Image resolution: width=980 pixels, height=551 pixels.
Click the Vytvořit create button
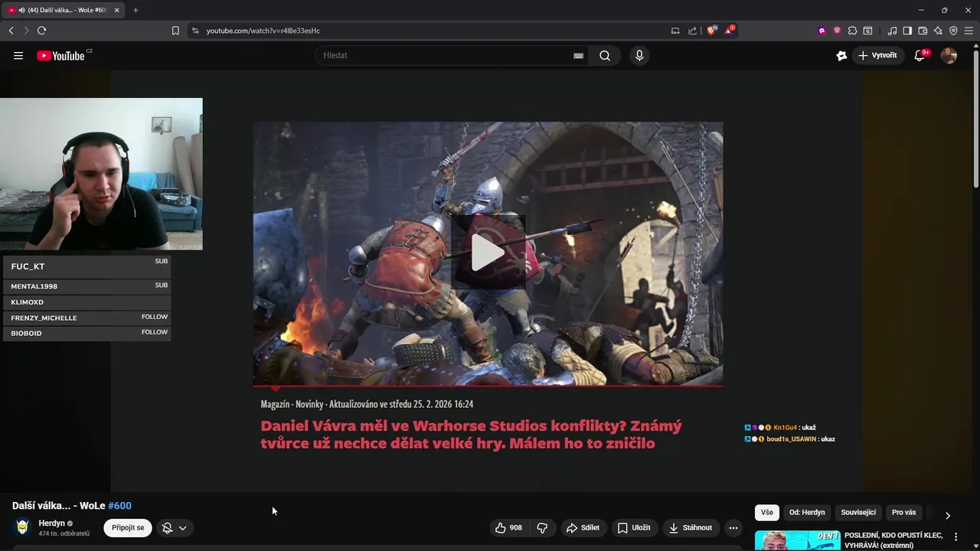pyautogui.click(x=878, y=55)
